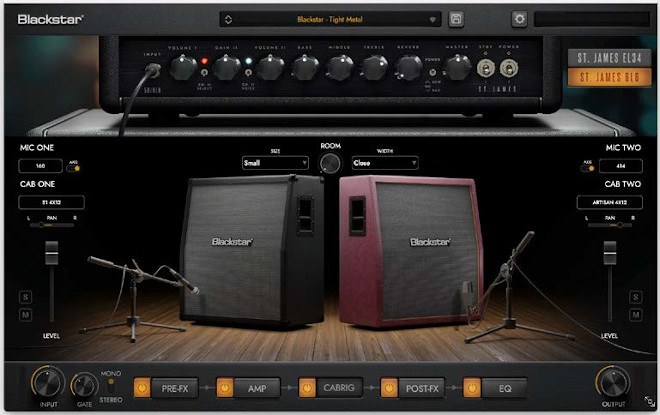The image size is (660, 415).
Task: Click the CABRIG power icon
Action: click(x=305, y=386)
